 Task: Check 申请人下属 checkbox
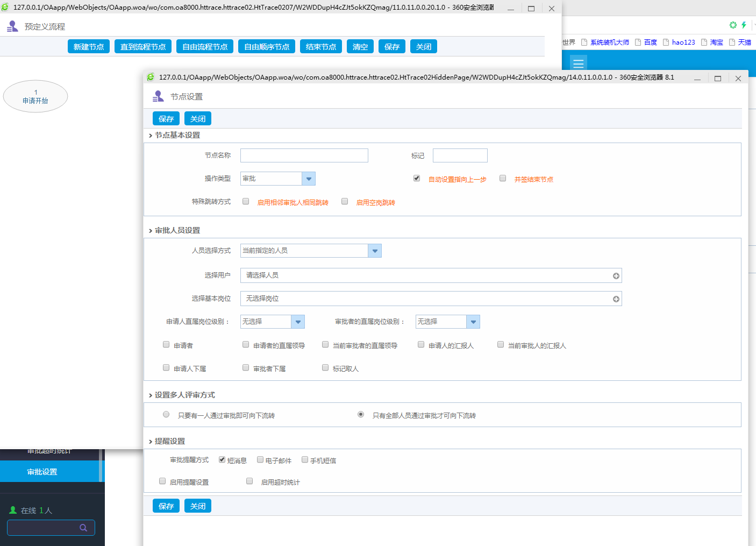click(166, 367)
